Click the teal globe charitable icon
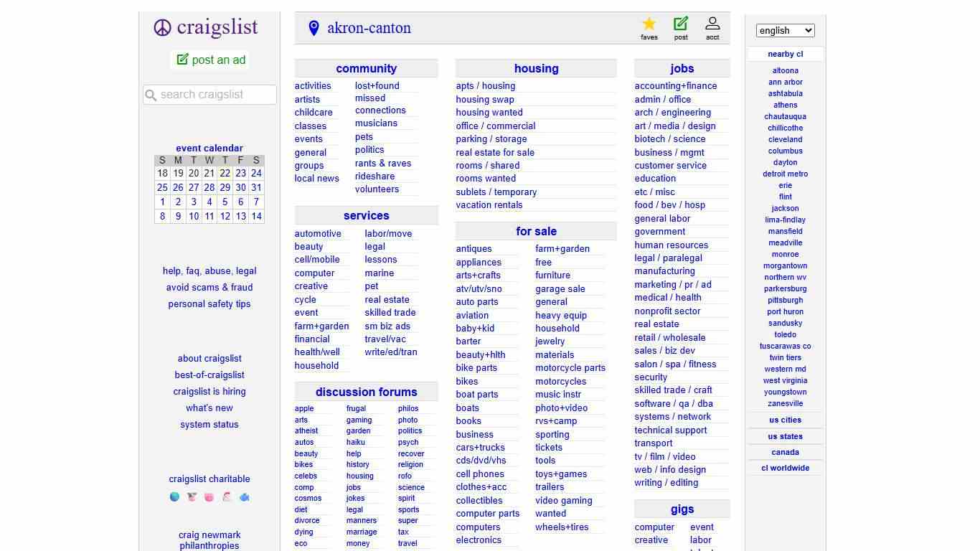This screenshot has height=551, width=980. tap(174, 496)
